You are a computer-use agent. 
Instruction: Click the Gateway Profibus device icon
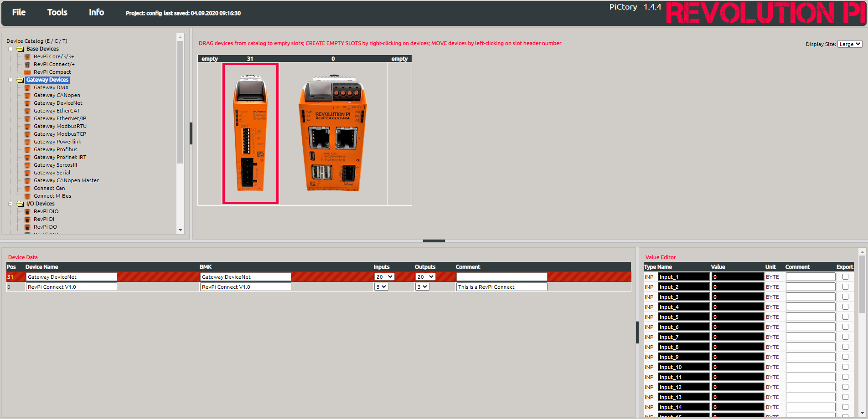(x=27, y=149)
